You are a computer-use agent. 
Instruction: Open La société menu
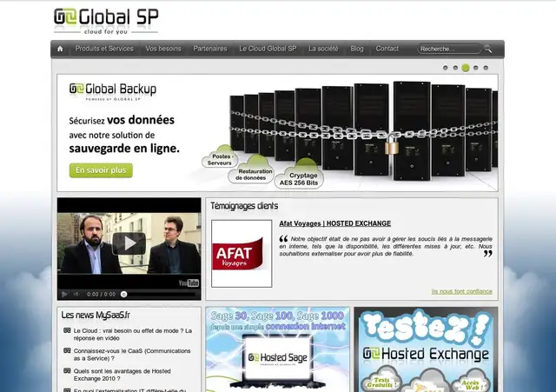coord(323,49)
